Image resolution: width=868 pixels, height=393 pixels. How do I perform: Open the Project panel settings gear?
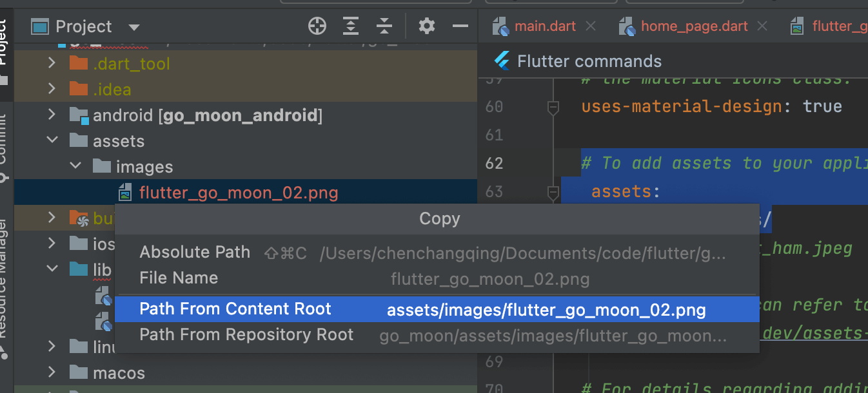[x=427, y=26]
